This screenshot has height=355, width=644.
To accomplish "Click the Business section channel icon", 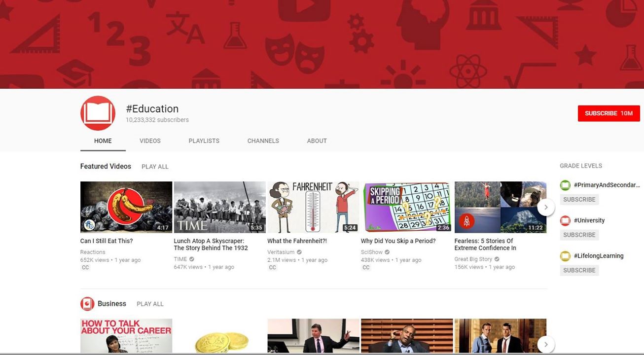I will pos(87,304).
